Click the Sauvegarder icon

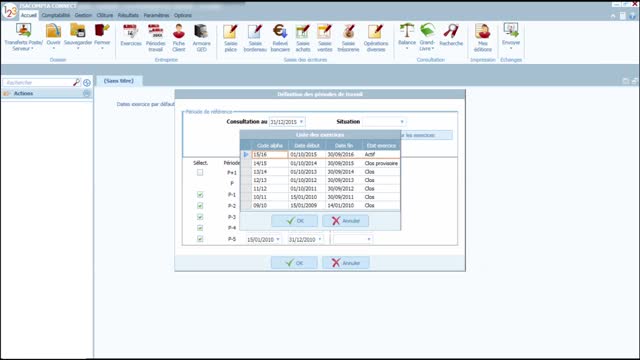coord(78,31)
